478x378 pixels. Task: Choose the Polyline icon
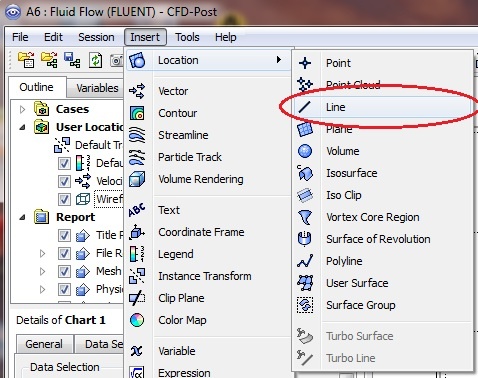(305, 261)
